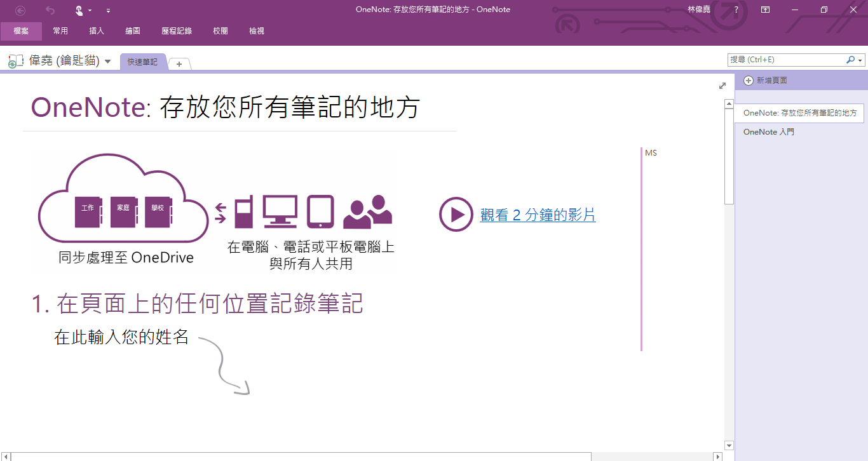Screen dimensions: 868x461
Task: Click the horizontal scrollbar right arrow
Action: [x=718, y=457]
